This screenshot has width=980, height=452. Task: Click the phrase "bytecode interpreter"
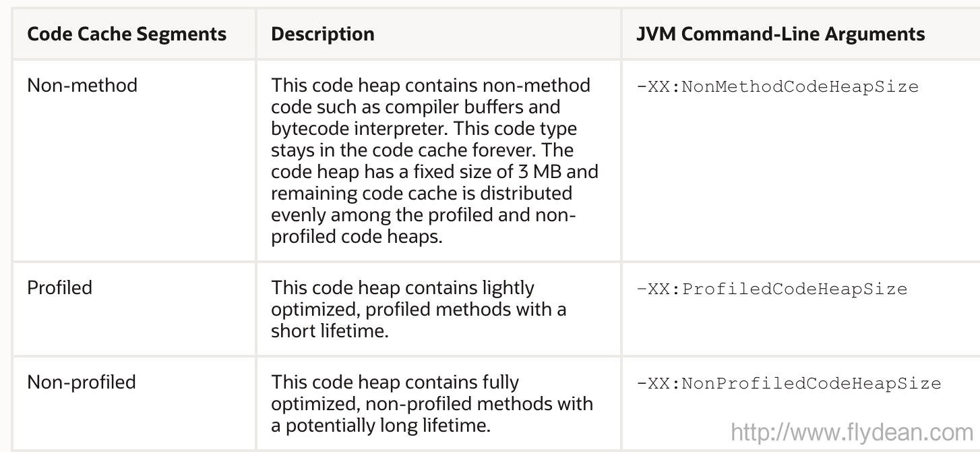click(361, 128)
